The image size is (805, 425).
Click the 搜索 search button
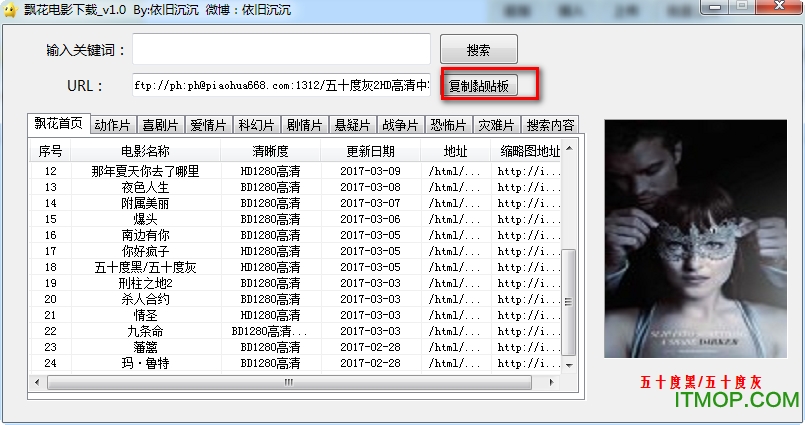click(x=478, y=49)
